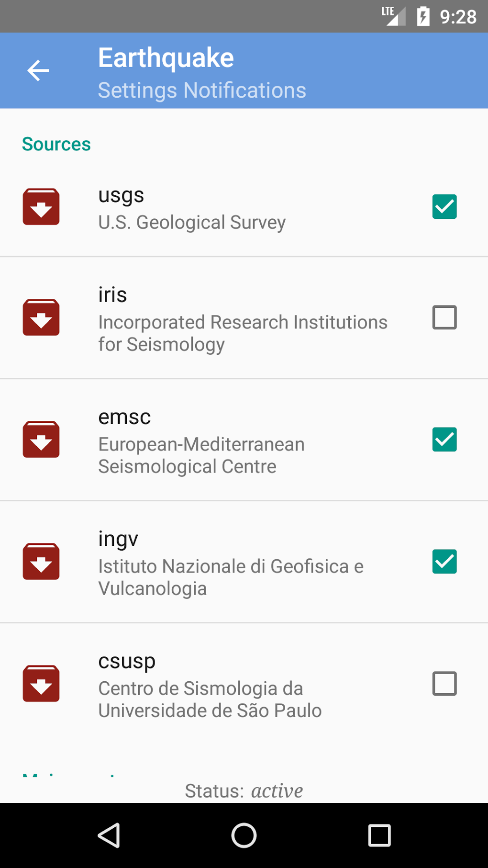Screen dimensions: 488x868
Task: Uncheck the ingv source checkbox
Action: (x=444, y=562)
